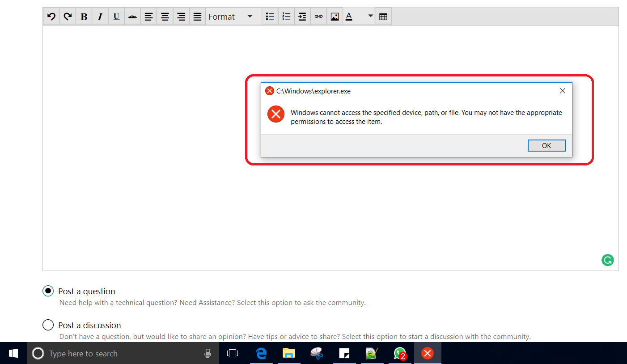627x364 pixels.
Task: Dismiss the explorer.exe error with OK
Action: 547,145
